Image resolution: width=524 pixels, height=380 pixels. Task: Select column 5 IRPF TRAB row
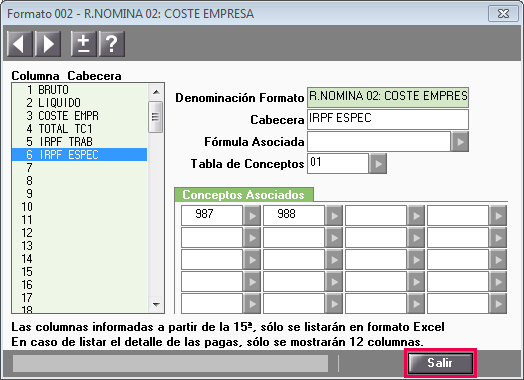point(80,142)
